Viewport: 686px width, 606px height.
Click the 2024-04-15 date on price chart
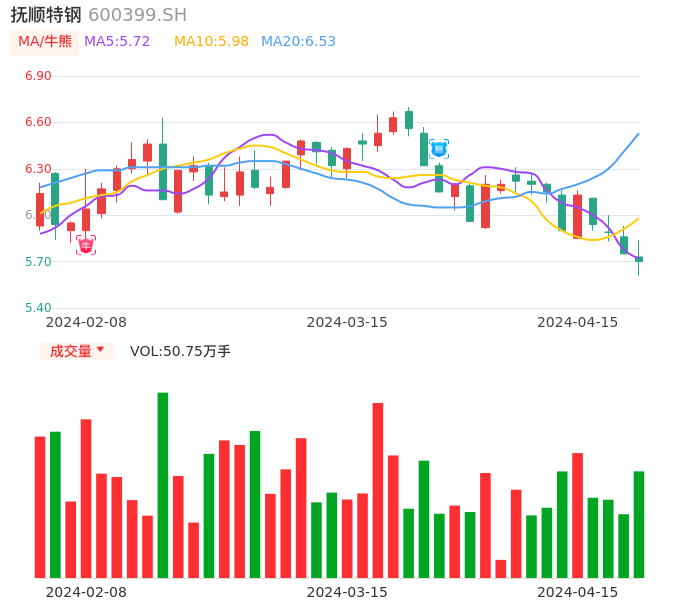(x=578, y=322)
